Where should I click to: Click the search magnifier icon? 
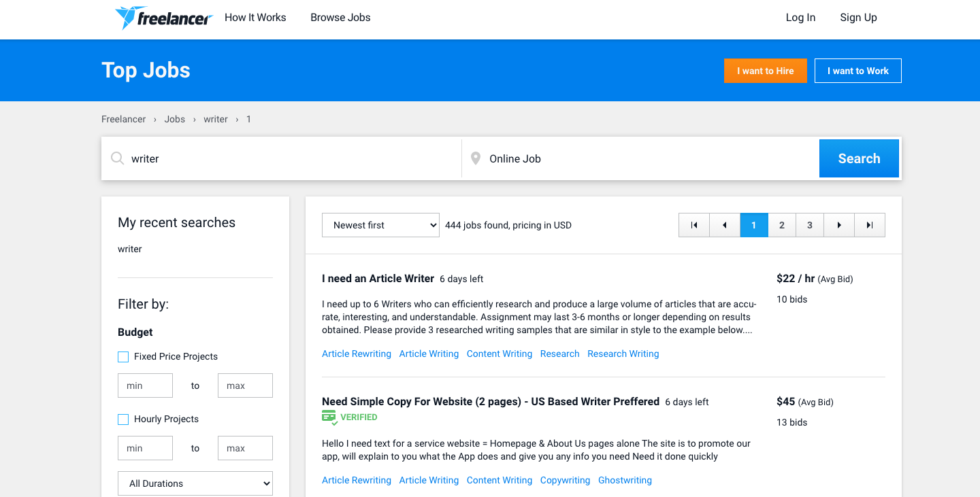click(x=117, y=158)
